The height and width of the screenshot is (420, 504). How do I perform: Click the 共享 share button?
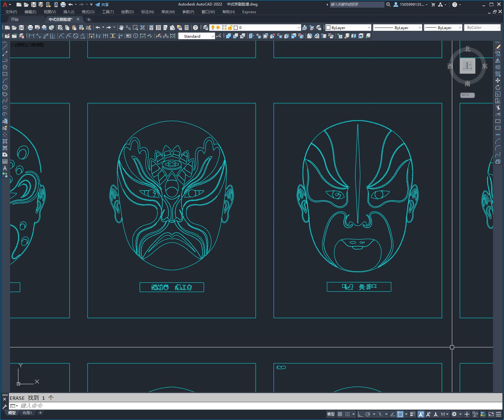point(102,5)
